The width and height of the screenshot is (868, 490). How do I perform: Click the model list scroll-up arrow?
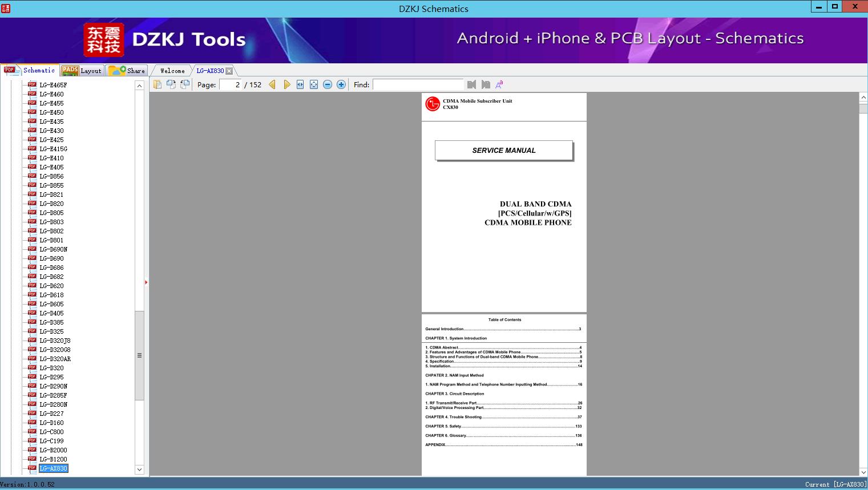click(x=139, y=86)
